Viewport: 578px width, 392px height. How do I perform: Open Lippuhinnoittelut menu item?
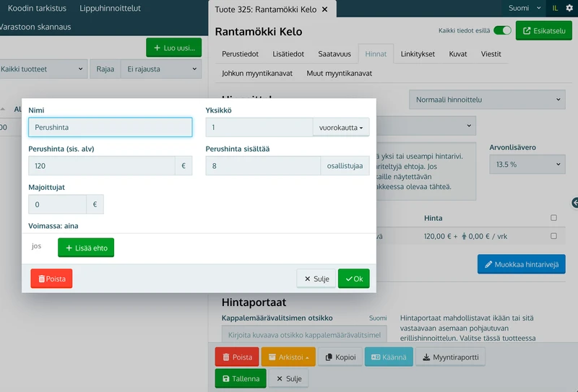[x=110, y=8]
